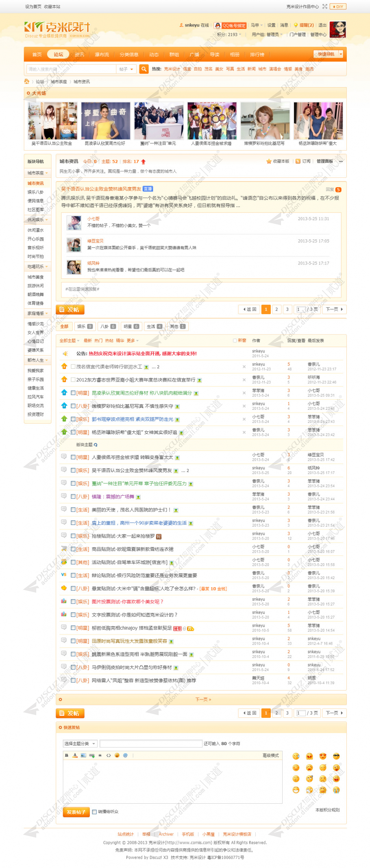Viewport: 370px width, 868px height.
Task: Expand the 帖子 search type dropdown
Action: (x=126, y=69)
